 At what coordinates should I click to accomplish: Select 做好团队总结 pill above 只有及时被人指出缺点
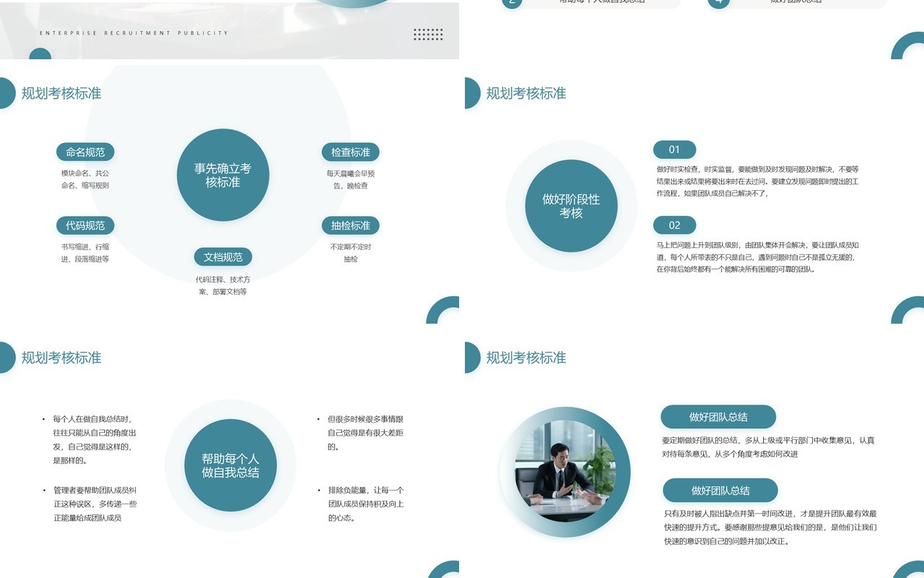click(720, 491)
